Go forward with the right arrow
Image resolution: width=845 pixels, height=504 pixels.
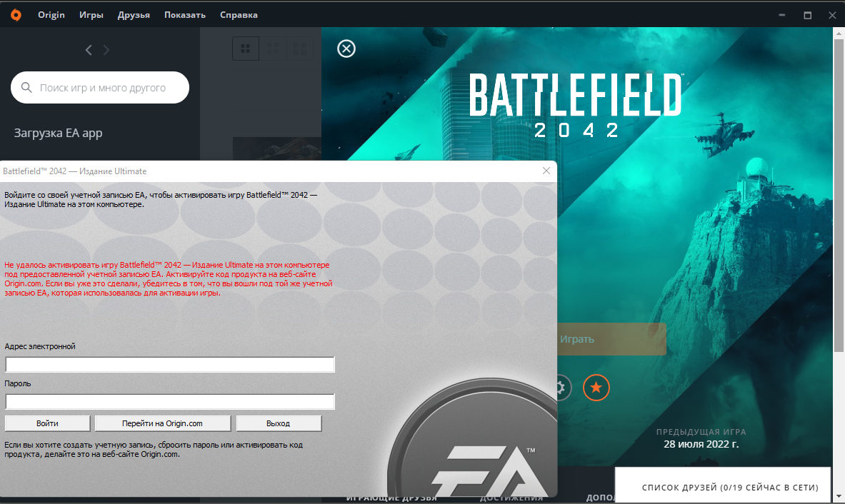pos(106,50)
